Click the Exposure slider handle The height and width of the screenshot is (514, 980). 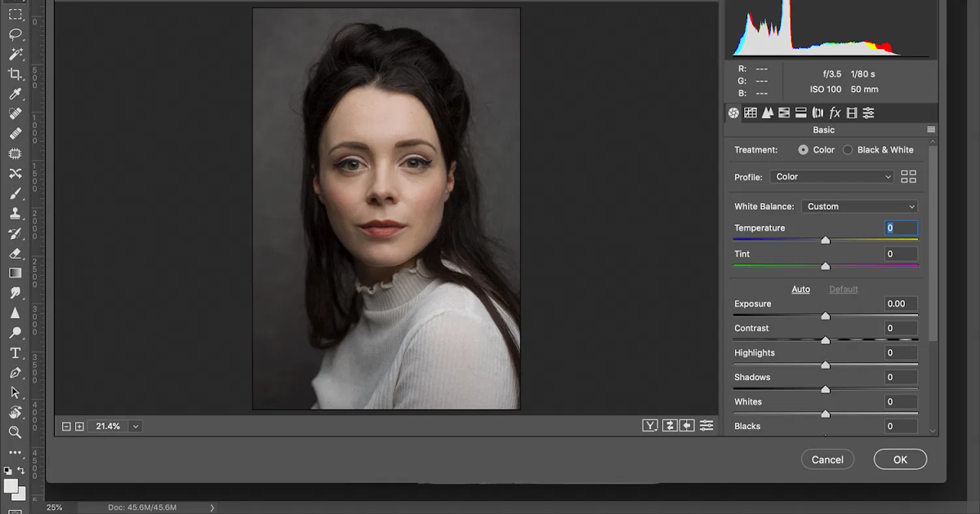(x=825, y=316)
